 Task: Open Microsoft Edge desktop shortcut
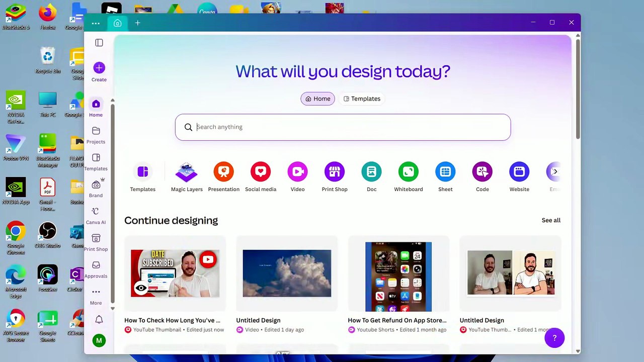16,282
